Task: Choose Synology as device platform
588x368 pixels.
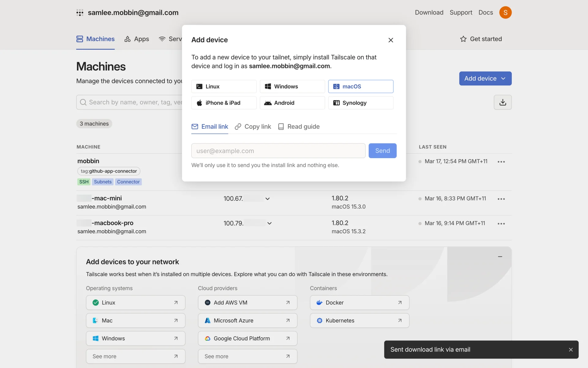Action: click(360, 103)
